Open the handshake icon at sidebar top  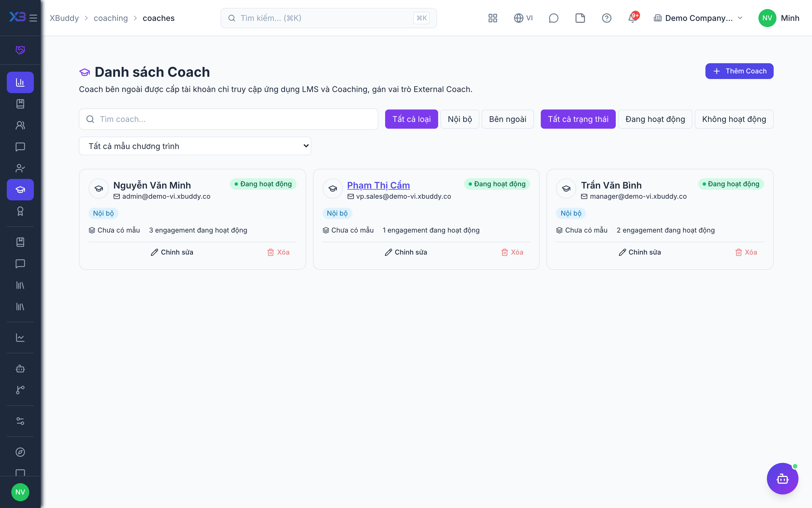point(20,50)
